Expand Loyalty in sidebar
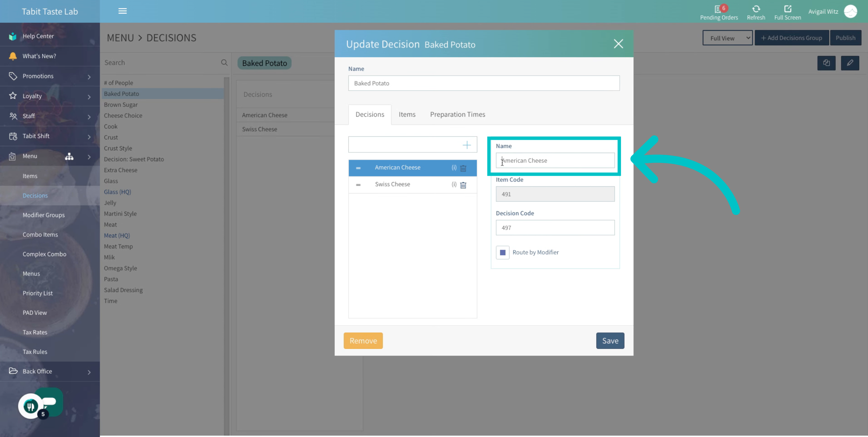868x437 pixels. point(50,96)
